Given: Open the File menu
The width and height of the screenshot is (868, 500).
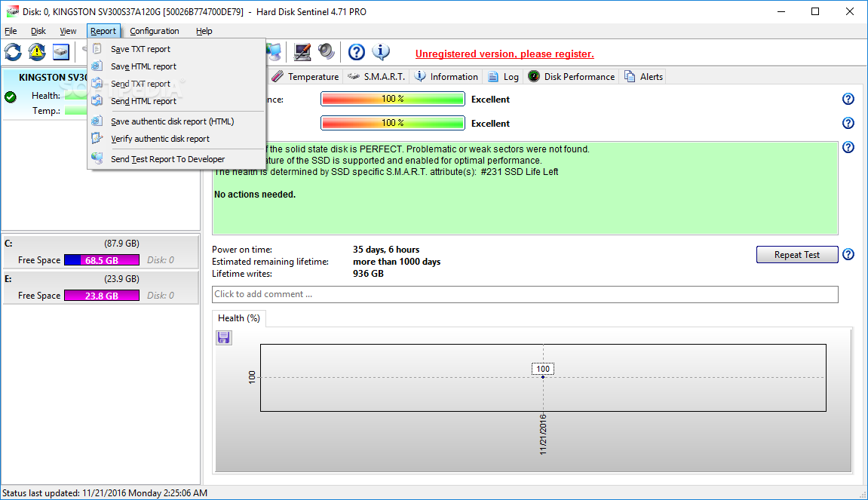Looking at the screenshot, I should coord(11,31).
